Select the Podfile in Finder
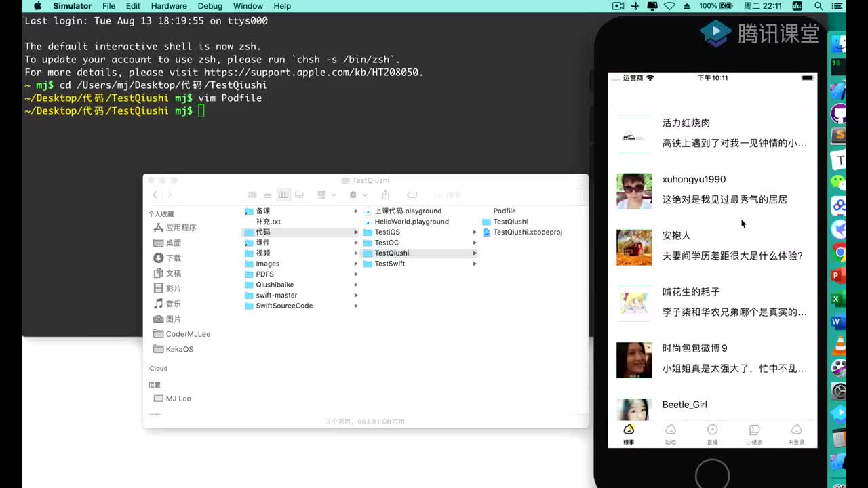This screenshot has width=868, height=488. point(505,211)
